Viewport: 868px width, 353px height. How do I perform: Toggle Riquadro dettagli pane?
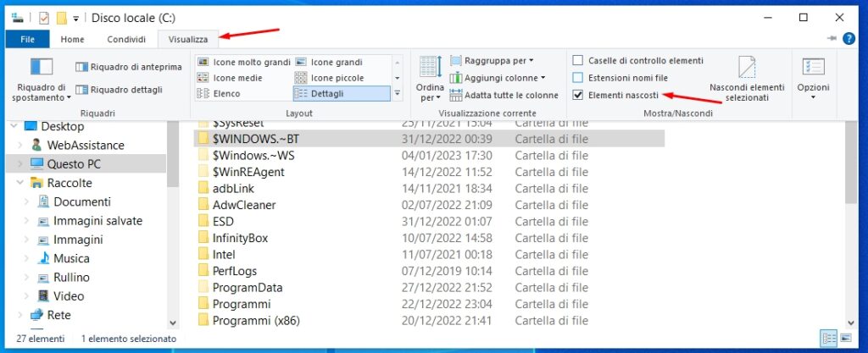coord(119,90)
